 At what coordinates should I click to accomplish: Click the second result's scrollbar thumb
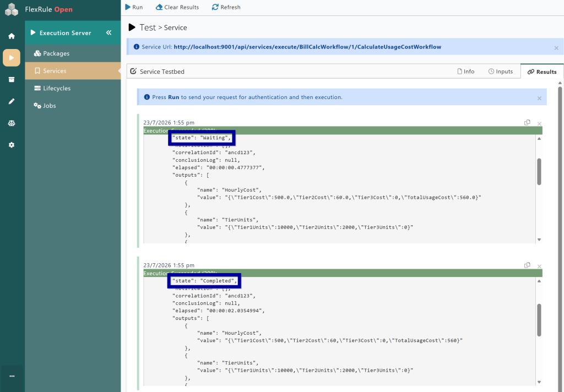(539, 320)
